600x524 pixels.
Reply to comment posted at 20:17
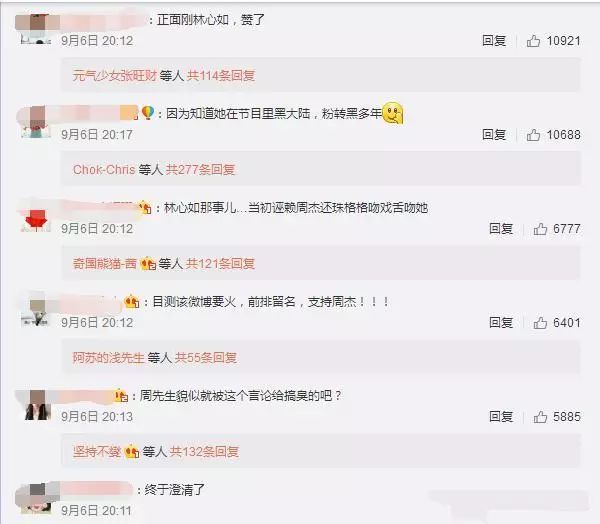click(x=494, y=135)
